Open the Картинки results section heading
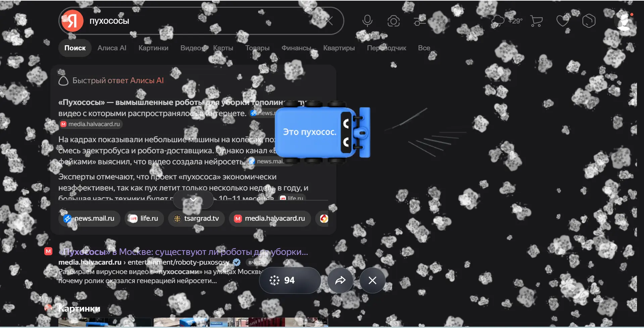Image resolution: width=644 pixels, height=328 pixels. pos(79,309)
